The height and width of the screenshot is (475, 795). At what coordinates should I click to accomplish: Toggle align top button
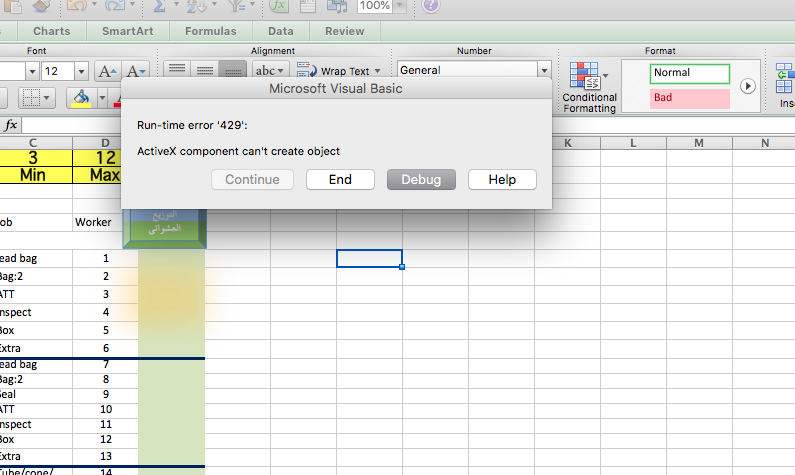tap(177, 70)
